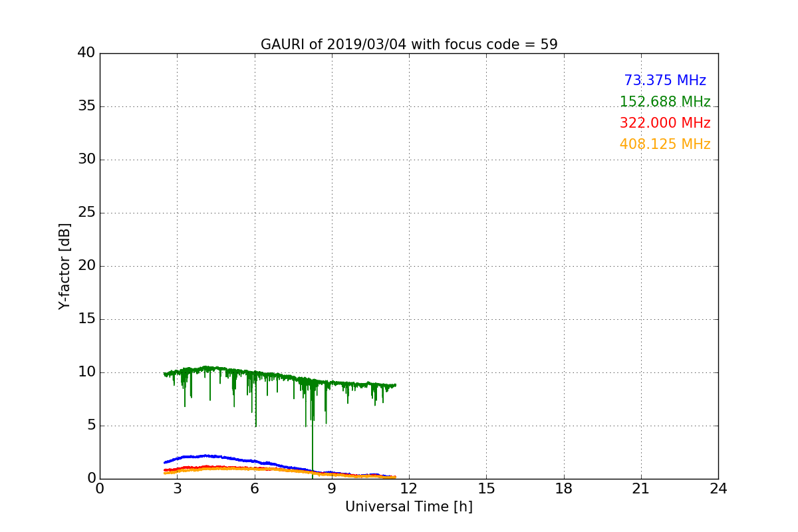This screenshot has height=532, width=798.
Task: Click the x-axis tick label 18
Action: point(564,489)
